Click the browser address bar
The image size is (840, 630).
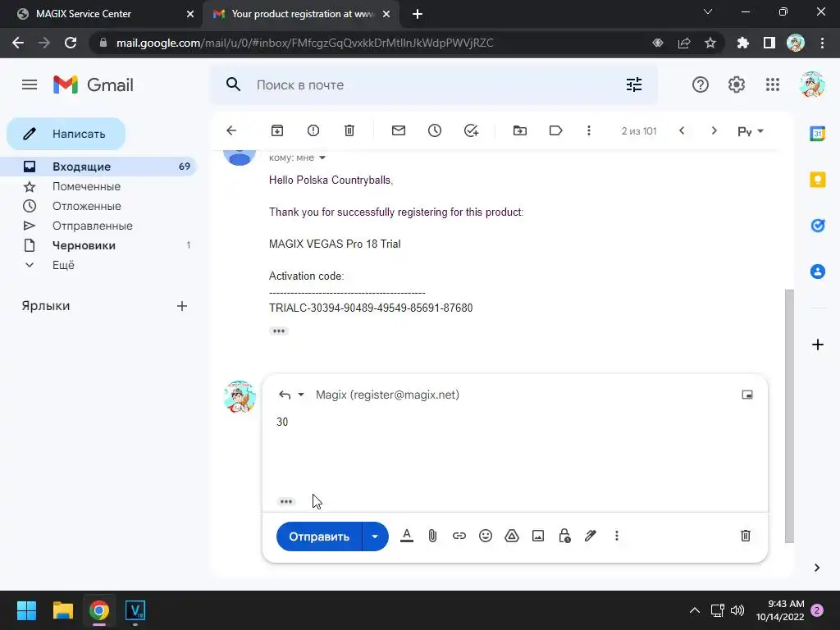(x=375, y=43)
